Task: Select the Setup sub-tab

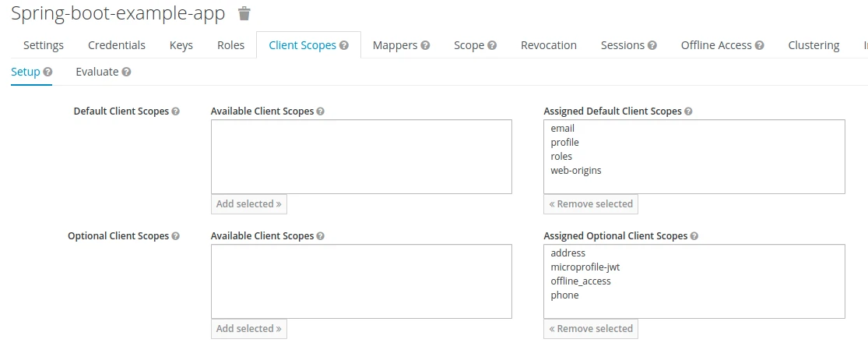Action: 26,72
